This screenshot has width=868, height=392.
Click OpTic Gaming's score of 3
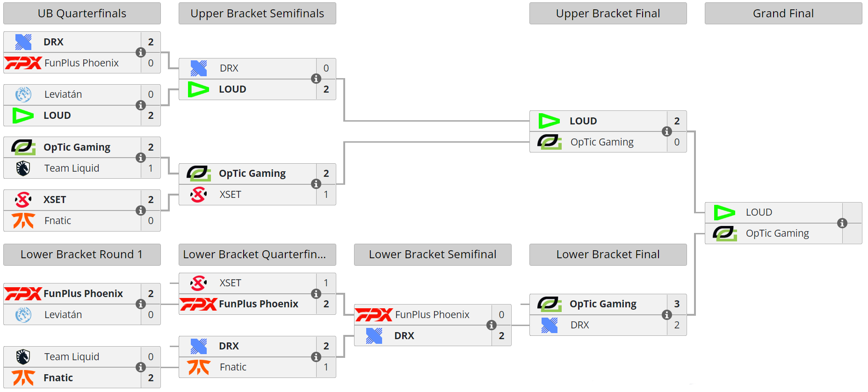point(677,304)
